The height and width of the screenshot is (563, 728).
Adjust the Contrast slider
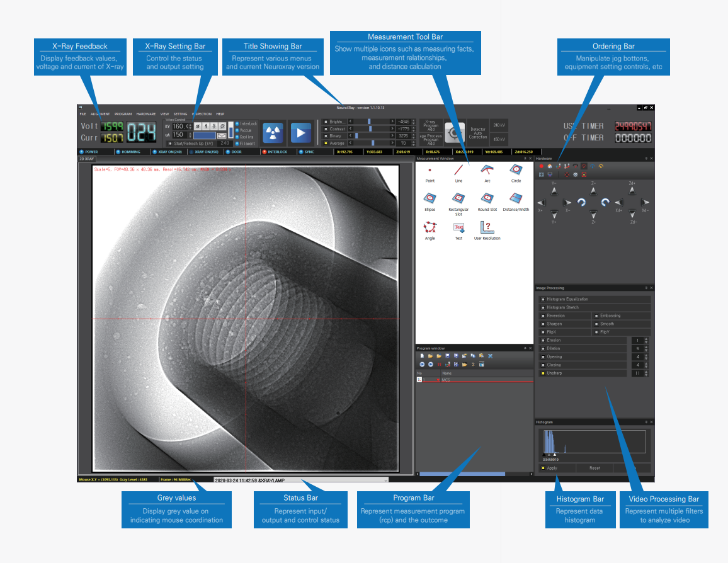pyautogui.click(x=371, y=128)
